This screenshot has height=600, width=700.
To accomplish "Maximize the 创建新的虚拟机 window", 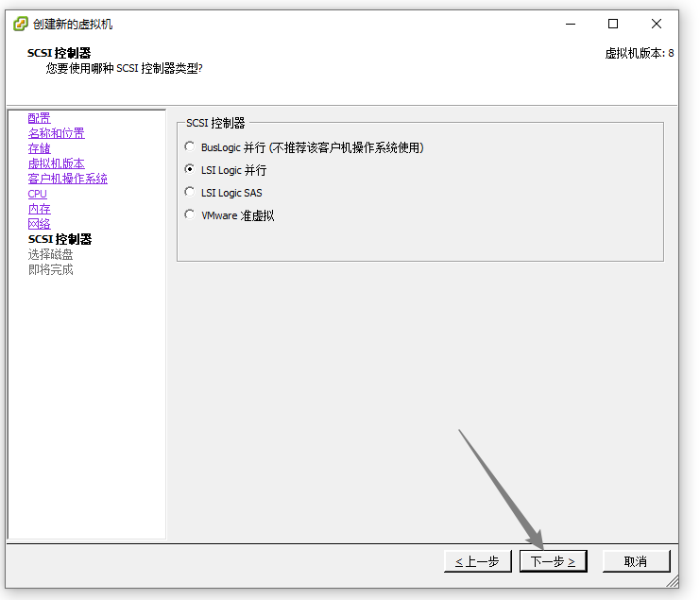I will (x=613, y=24).
